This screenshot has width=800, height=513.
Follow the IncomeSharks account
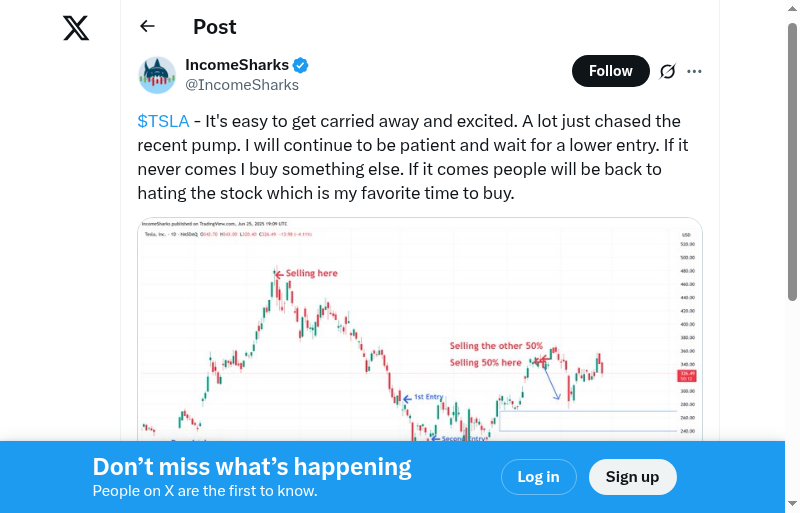tap(610, 71)
